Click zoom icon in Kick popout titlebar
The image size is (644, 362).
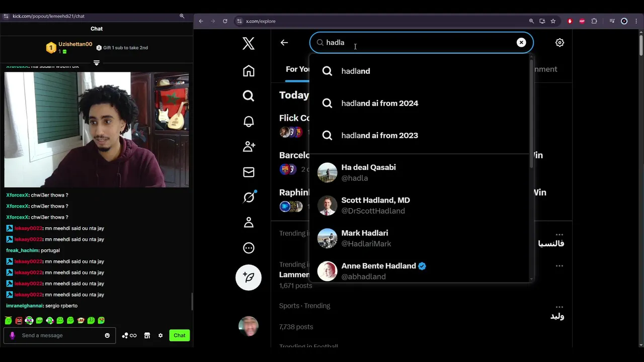[182, 16]
